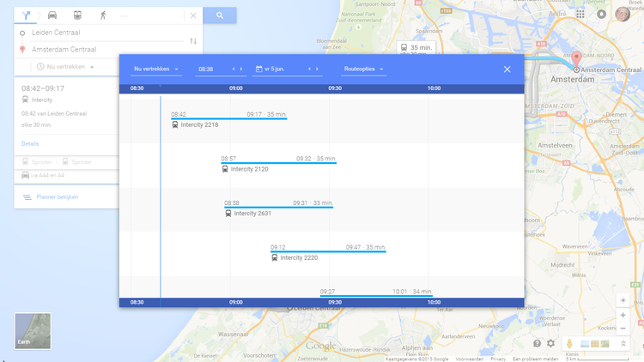The height and width of the screenshot is (362, 644).
Task: Open the notifications bell icon
Action: click(601, 15)
